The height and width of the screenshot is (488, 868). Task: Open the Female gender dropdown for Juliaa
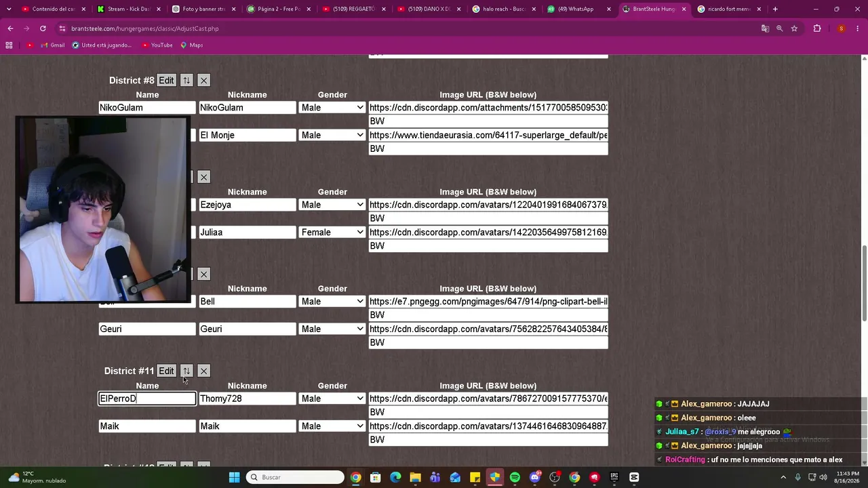pos(332,232)
